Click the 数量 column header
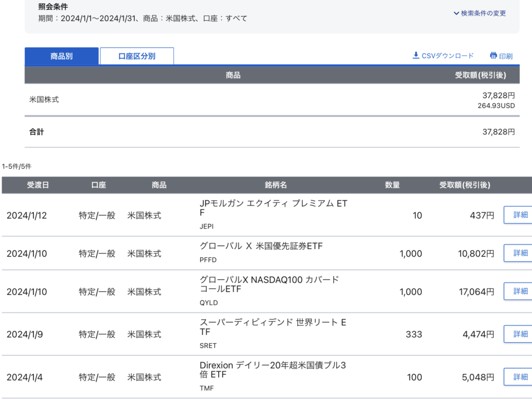The height and width of the screenshot is (420, 532). [x=392, y=185]
